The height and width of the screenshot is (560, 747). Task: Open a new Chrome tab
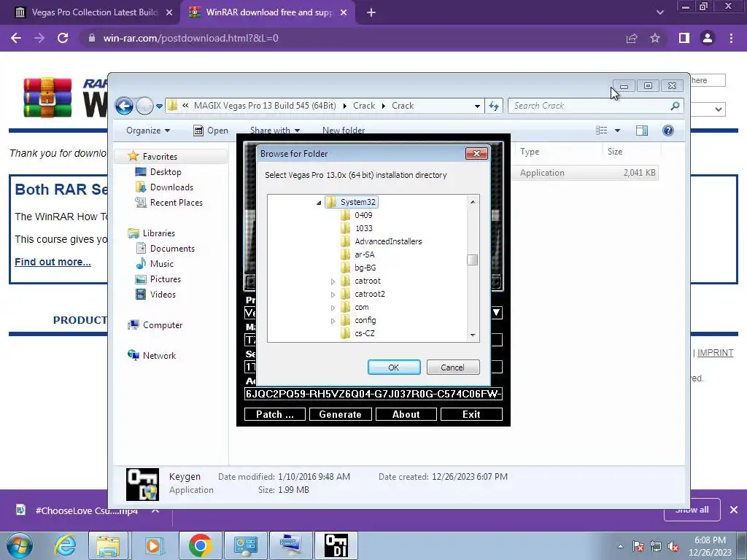[x=371, y=12]
